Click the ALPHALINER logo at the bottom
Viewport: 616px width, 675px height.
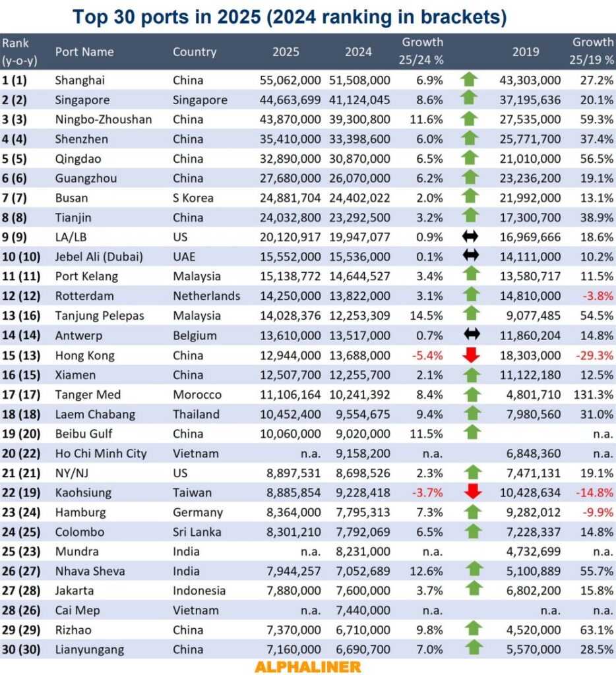pos(308,666)
